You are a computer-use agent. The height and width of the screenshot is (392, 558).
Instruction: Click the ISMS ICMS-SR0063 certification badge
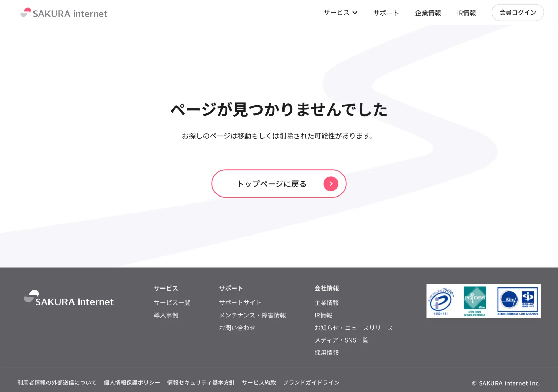[x=518, y=301]
